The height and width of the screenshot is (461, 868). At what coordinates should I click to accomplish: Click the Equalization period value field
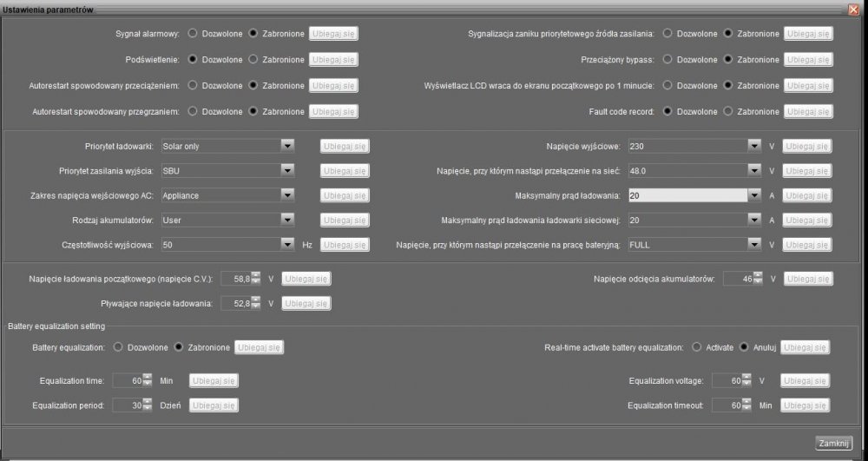tap(127, 405)
